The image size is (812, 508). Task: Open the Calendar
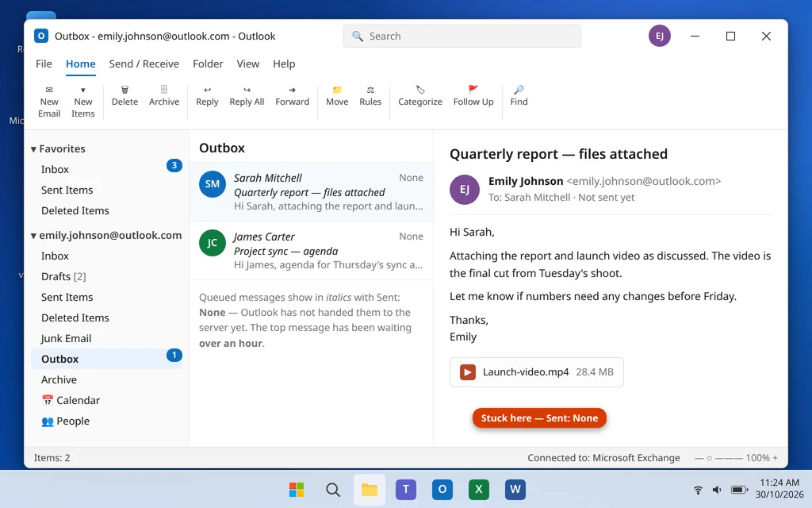point(107,401)
